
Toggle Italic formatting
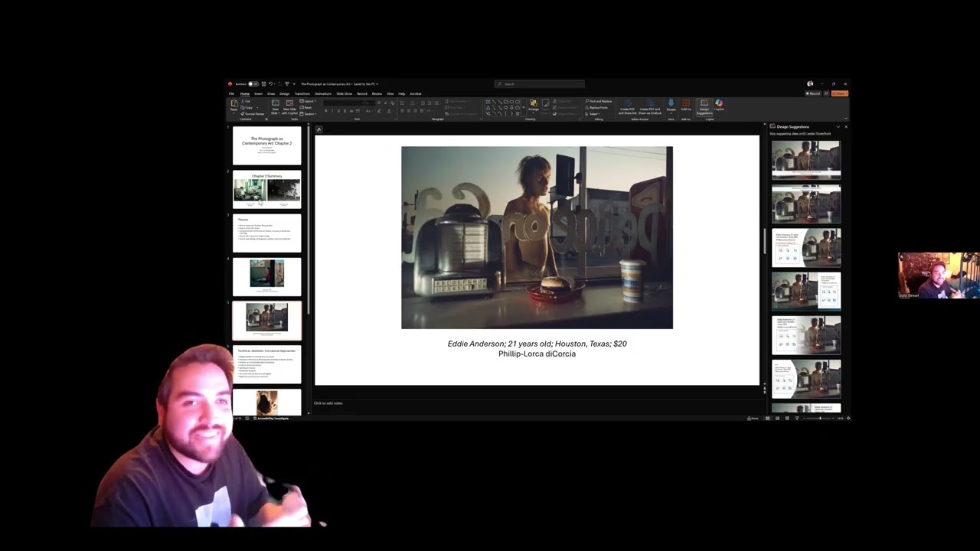[x=332, y=111]
